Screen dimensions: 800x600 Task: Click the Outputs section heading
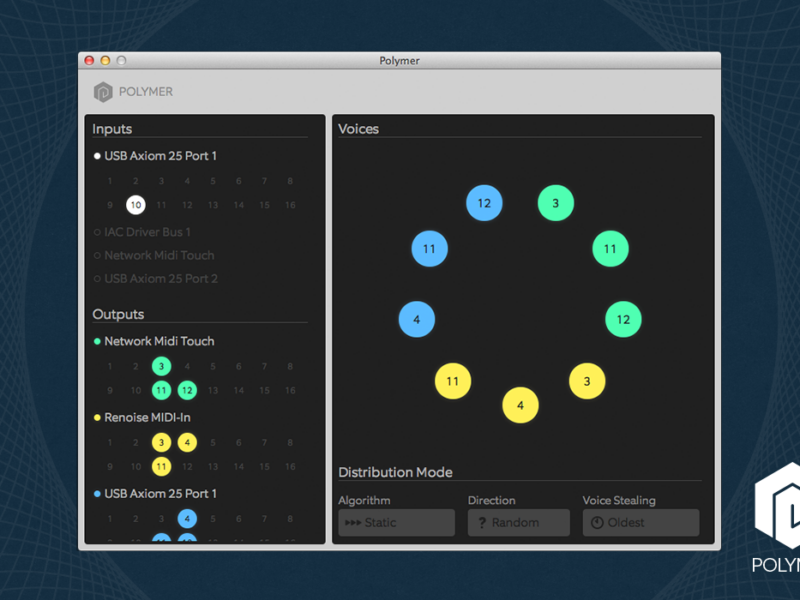click(x=118, y=314)
